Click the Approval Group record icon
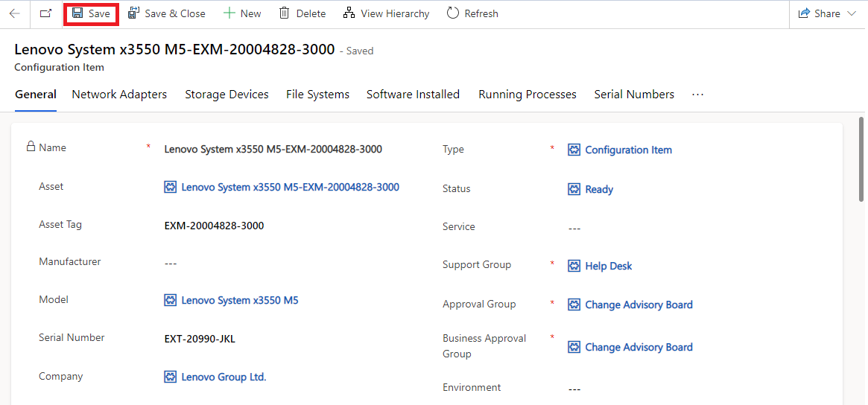 tap(574, 304)
